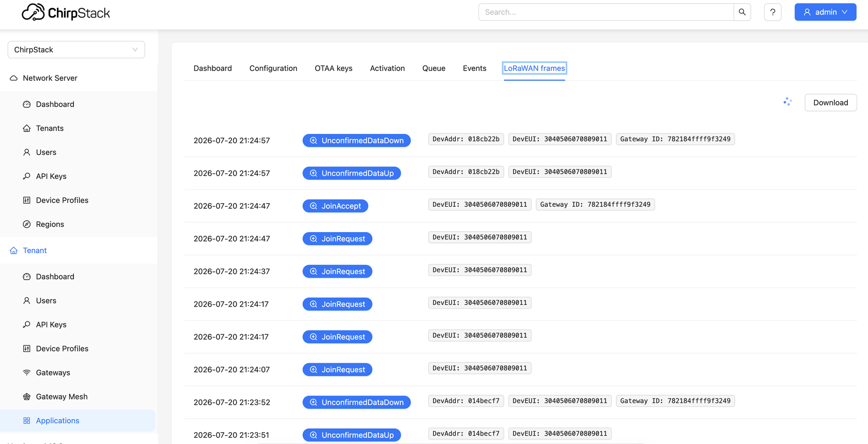Click DevAddr 014becf7 tag at 21:23:52
The image size is (868, 444).
coord(466,401)
